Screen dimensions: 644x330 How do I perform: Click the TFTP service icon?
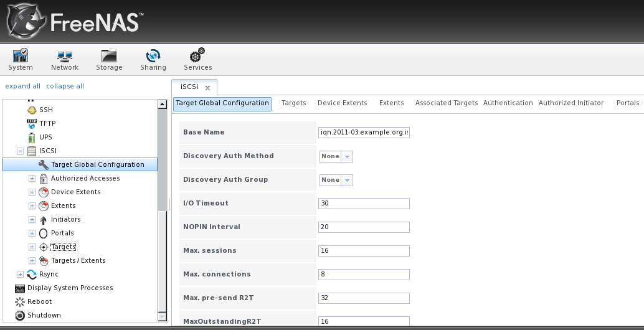point(32,123)
